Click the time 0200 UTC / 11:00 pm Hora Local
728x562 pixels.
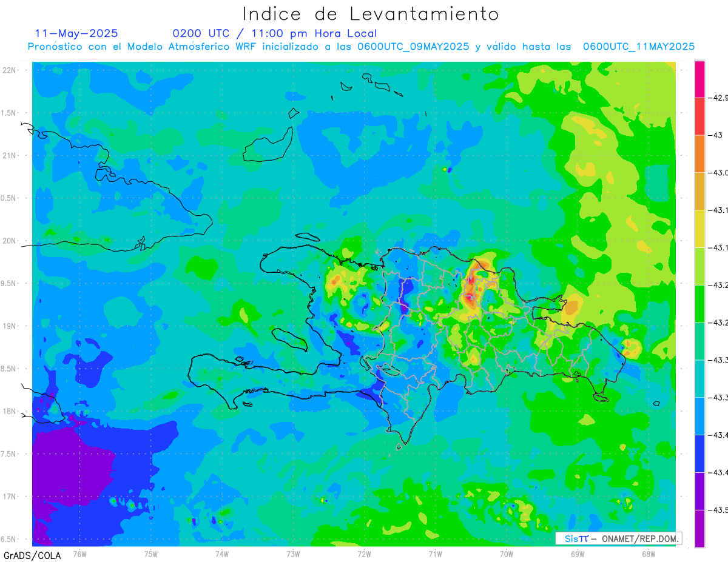[274, 33]
